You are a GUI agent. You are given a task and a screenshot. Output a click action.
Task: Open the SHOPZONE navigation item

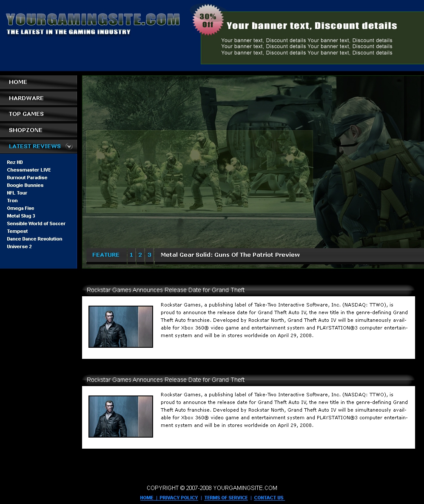39,130
